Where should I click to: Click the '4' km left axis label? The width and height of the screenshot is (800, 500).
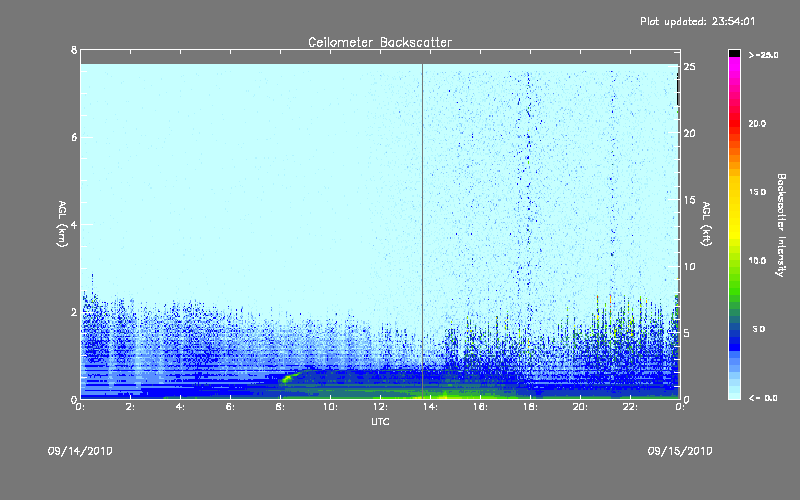click(74, 224)
